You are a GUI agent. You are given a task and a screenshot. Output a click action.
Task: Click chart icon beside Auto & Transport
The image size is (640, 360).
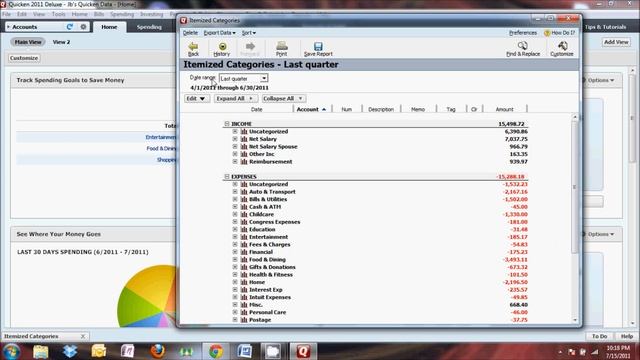click(244, 192)
